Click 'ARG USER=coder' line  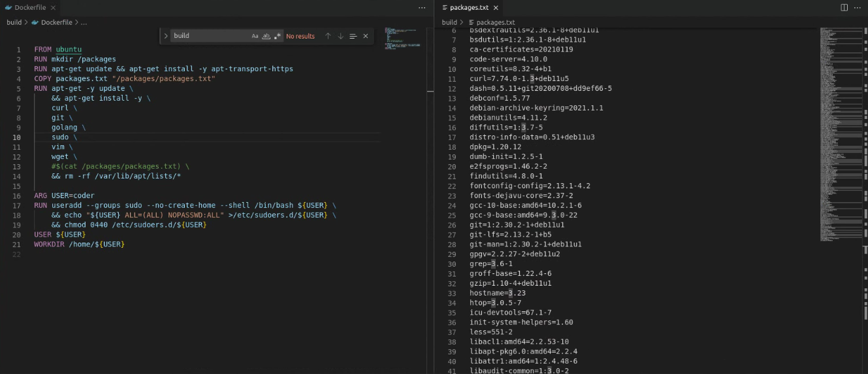(64, 195)
